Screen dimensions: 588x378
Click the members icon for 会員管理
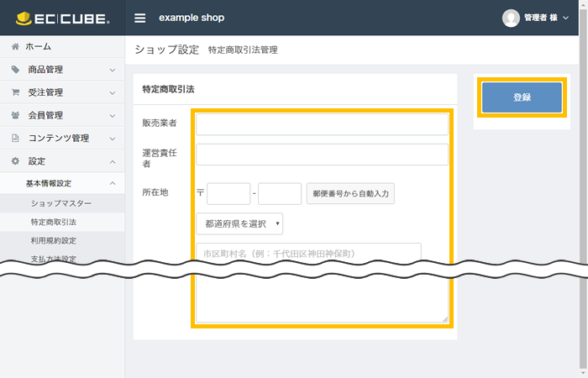[x=15, y=115]
